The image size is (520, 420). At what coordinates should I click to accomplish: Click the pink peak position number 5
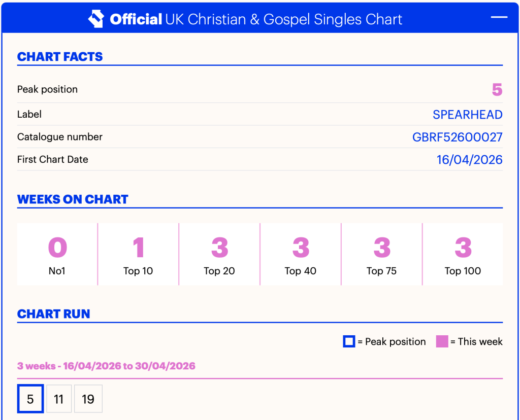click(497, 89)
